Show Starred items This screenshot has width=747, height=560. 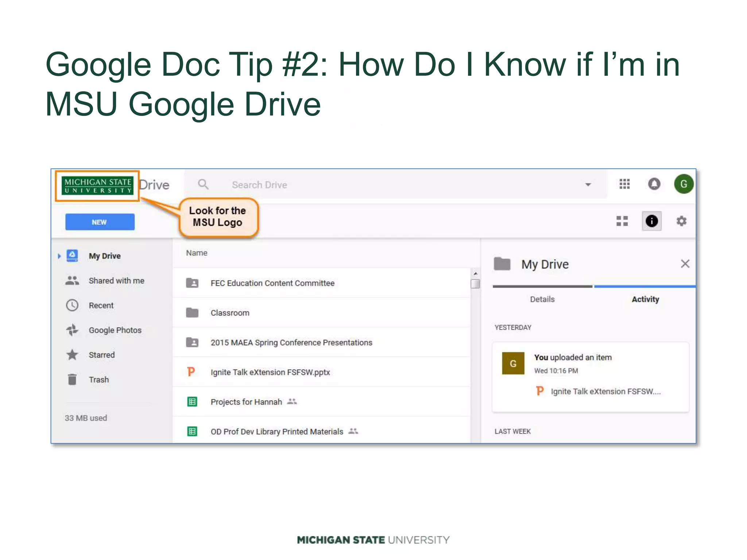click(x=101, y=355)
